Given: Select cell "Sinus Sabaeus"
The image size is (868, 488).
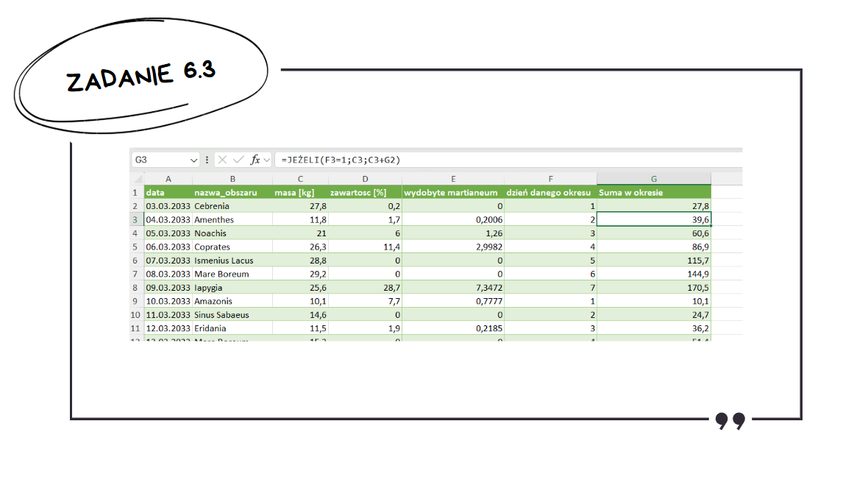Looking at the screenshot, I should click(232, 314).
